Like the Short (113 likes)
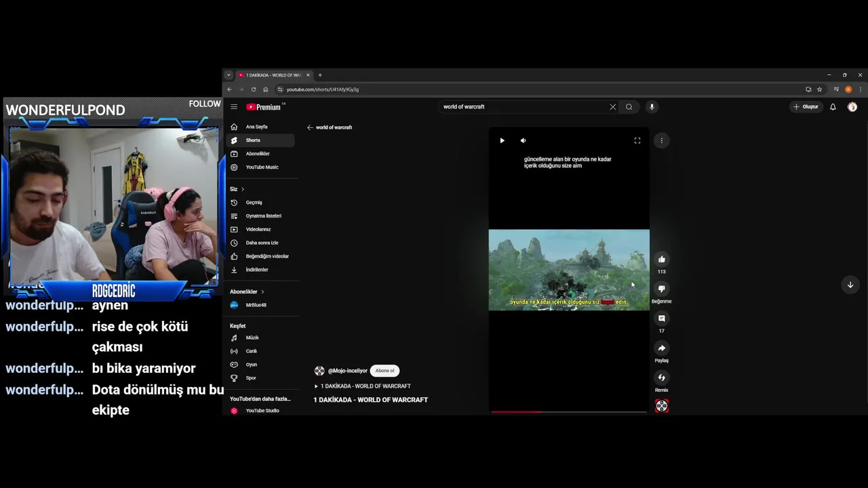 click(x=661, y=259)
